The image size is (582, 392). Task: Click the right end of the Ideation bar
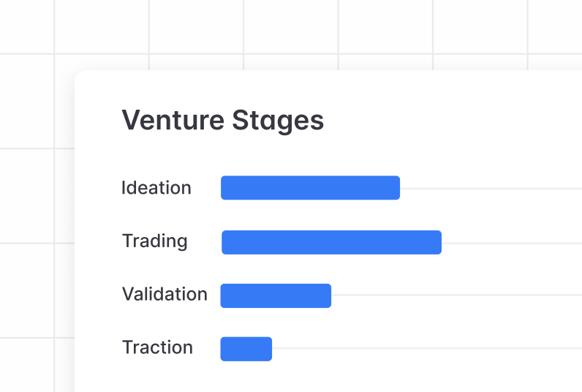point(396,188)
